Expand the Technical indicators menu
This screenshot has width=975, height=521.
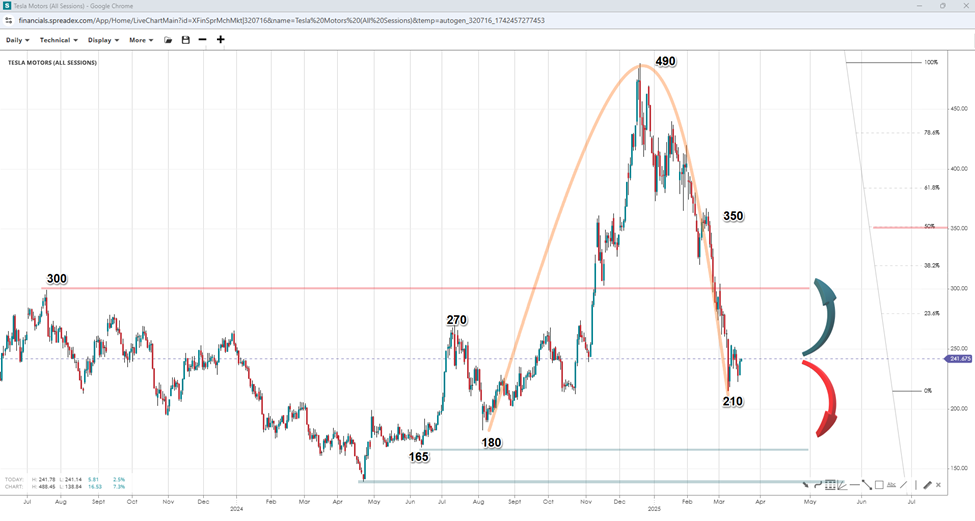click(59, 40)
